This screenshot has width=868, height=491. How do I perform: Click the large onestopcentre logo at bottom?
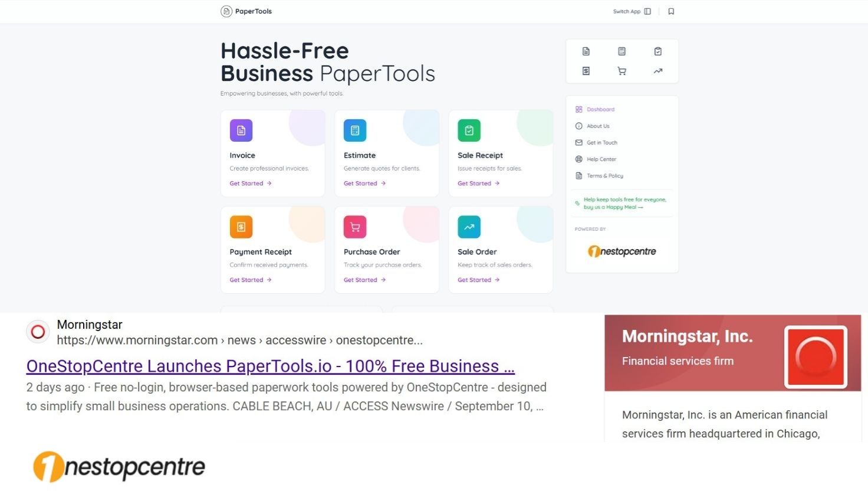pos(119,467)
